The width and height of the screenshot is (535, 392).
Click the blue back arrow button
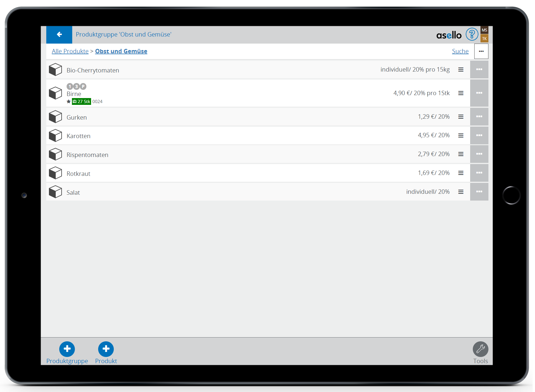point(59,34)
